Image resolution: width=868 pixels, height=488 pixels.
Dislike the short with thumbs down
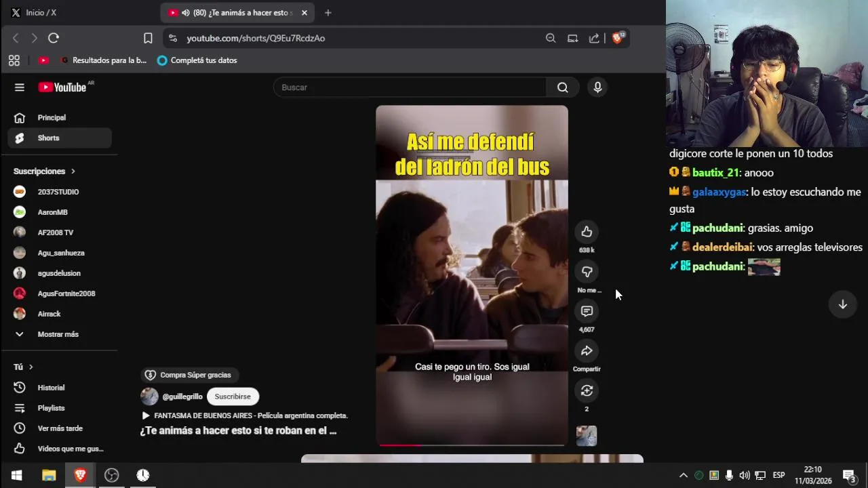(x=587, y=272)
